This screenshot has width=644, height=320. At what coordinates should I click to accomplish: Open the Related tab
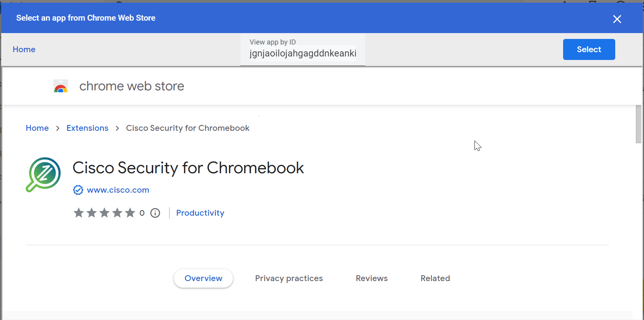(x=435, y=278)
